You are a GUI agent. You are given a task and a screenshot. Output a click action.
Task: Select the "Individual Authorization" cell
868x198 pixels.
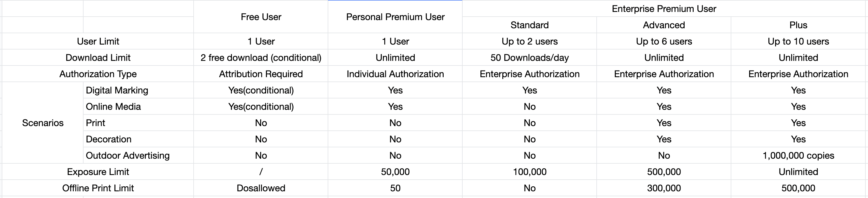[395, 74]
